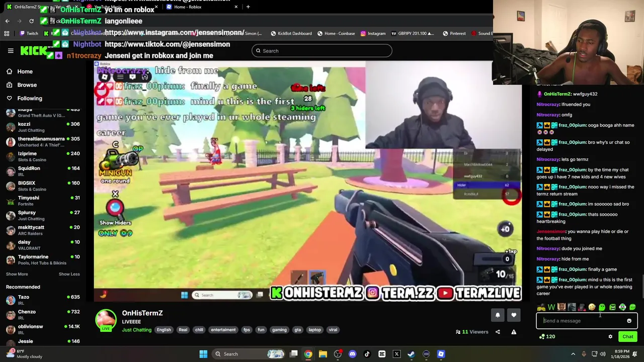Click the English tag under the stream
This screenshot has width=644, height=362.
(x=164, y=330)
